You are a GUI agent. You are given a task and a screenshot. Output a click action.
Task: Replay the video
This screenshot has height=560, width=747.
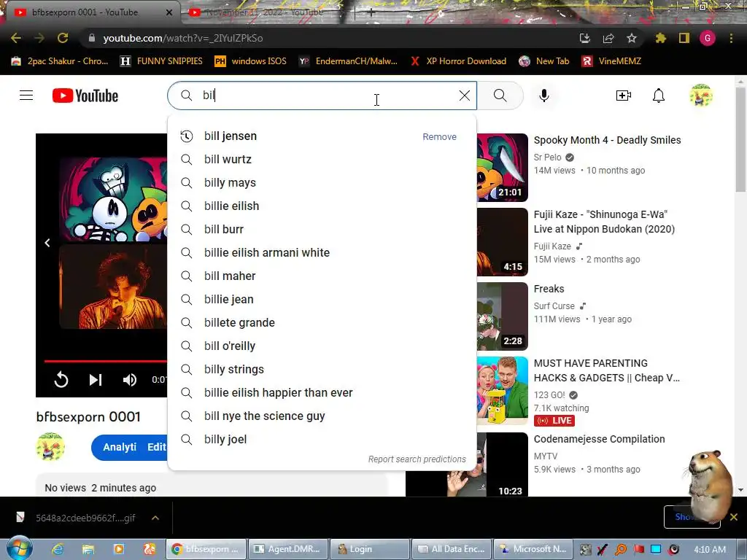pyautogui.click(x=61, y=379)
